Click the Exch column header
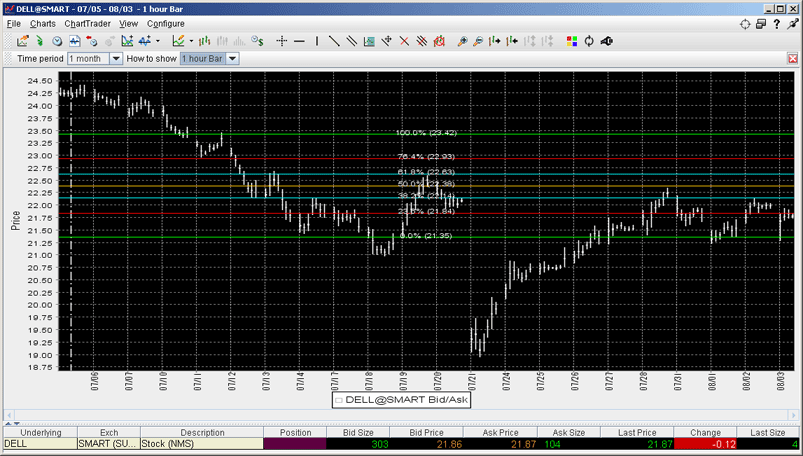 click(x=109, y=432)
